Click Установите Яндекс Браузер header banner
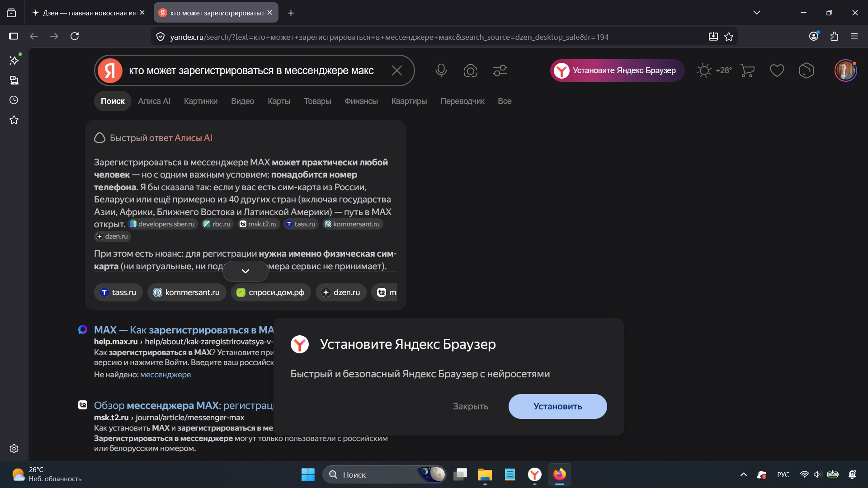The image size is (868, 488). pos(618,70)
